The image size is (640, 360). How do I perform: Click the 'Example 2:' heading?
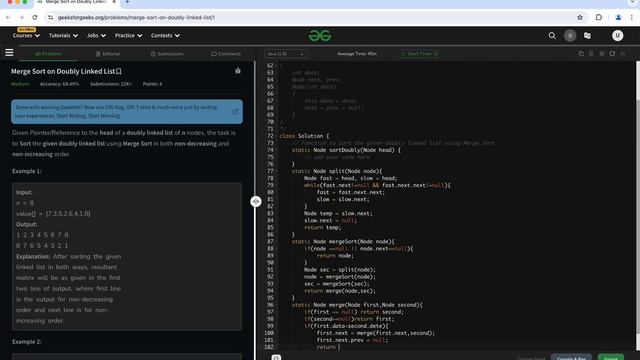[x=27, y=342]
